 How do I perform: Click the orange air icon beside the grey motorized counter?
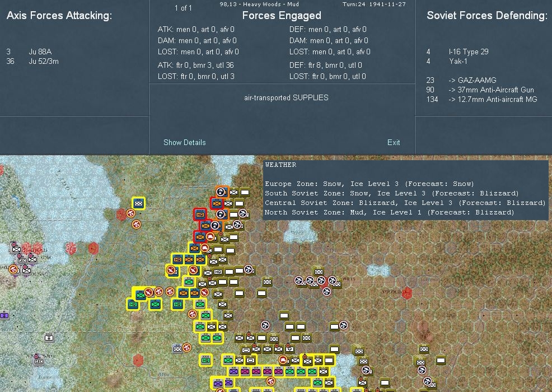click(x=186, y=348)
